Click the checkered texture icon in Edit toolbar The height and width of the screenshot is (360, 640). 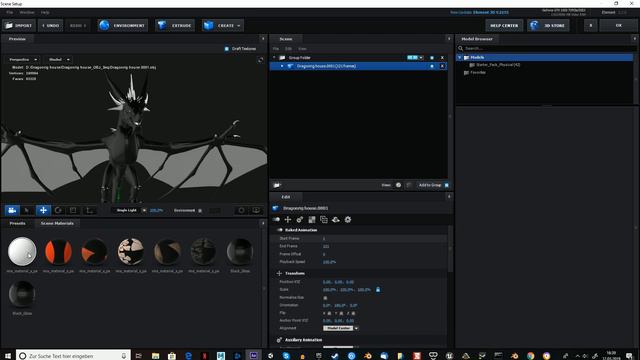pyautogui.click(x=312, y=220)
